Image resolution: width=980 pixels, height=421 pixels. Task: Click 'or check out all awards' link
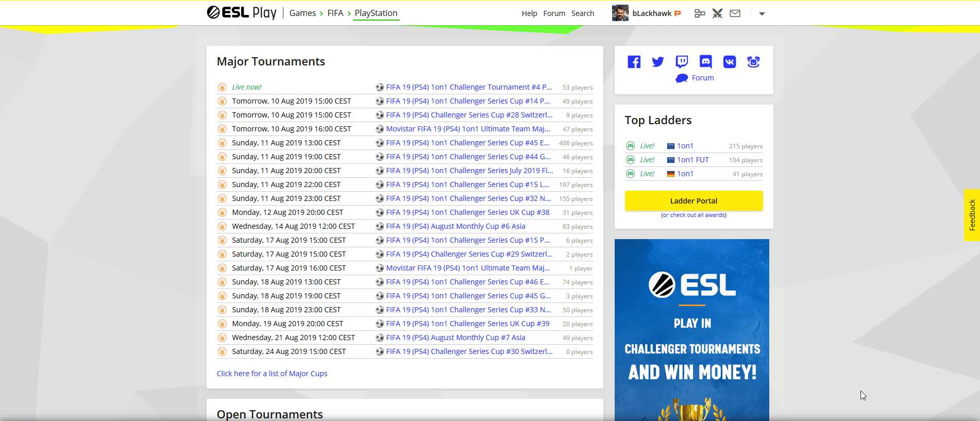pos(694,215)
